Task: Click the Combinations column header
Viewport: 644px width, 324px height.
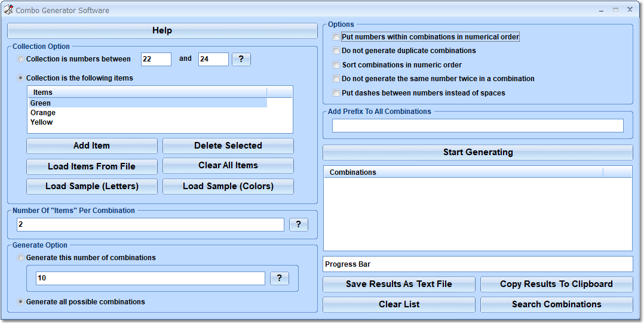Action: [x=464, y=172]
